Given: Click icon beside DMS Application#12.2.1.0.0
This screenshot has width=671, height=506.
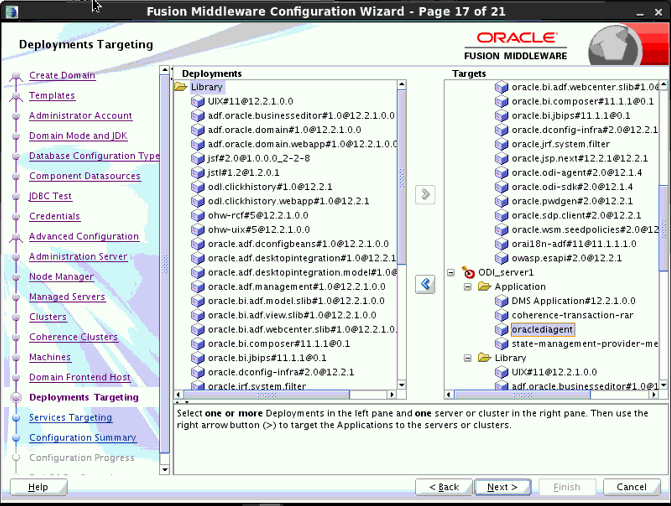Looking at the screenshot, I should (x=502, y=301).
